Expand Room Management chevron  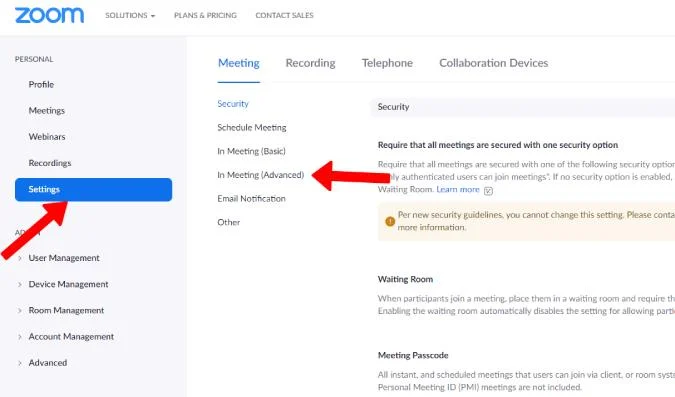coord(20,310)
